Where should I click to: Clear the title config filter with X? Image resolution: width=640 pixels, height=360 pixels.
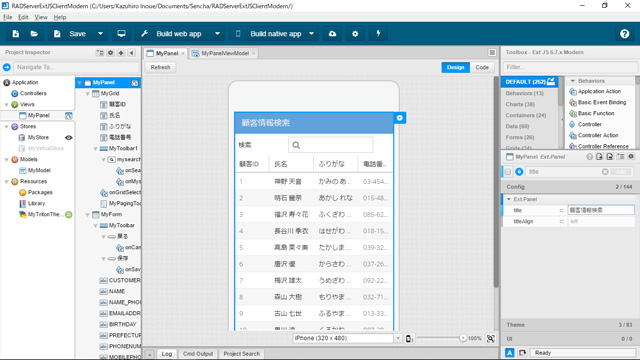tap(605, 172)
